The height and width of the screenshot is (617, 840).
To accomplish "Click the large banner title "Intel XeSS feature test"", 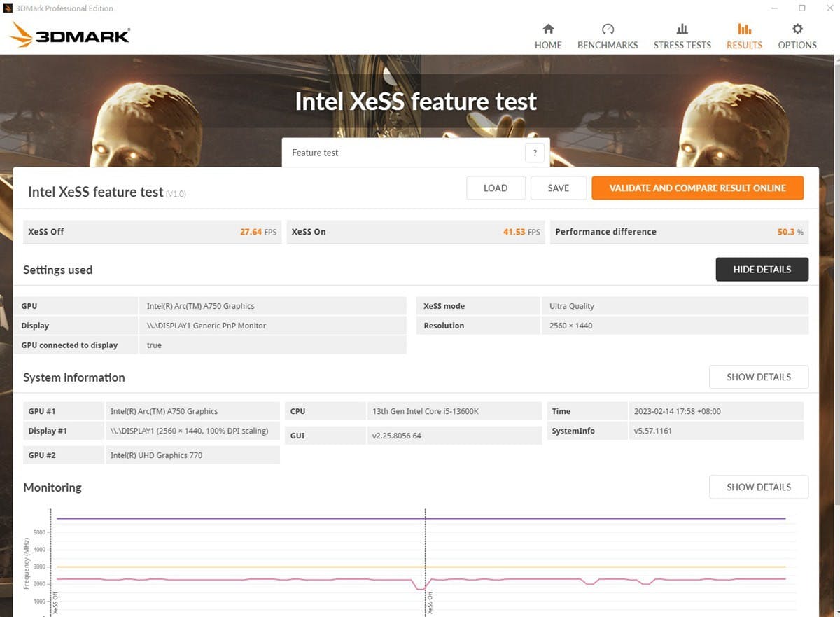I will click(416, 102).
